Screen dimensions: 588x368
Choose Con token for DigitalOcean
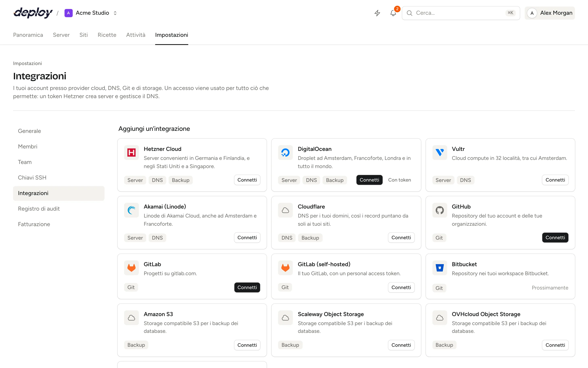pyautogui.click(x=399, y=180)
